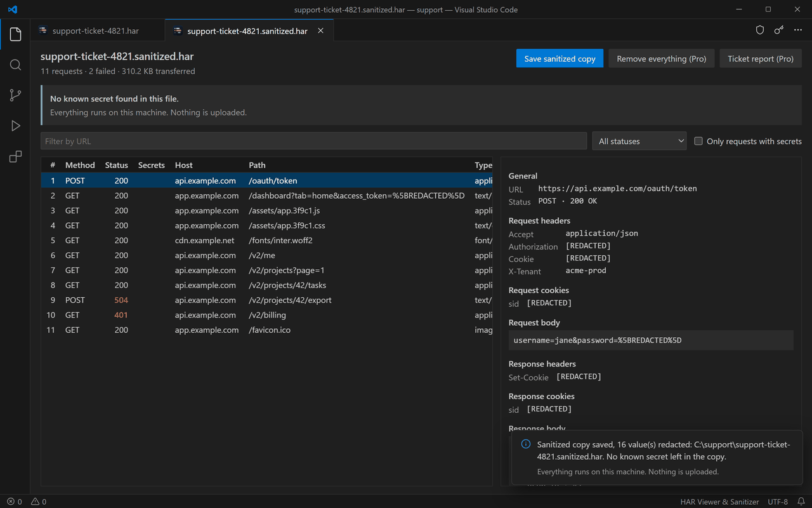Viewport: 812px width, 508px height.
Task: Select the 401 /v2/billing row
Action: pyautogui.click(x=267, y=315)
